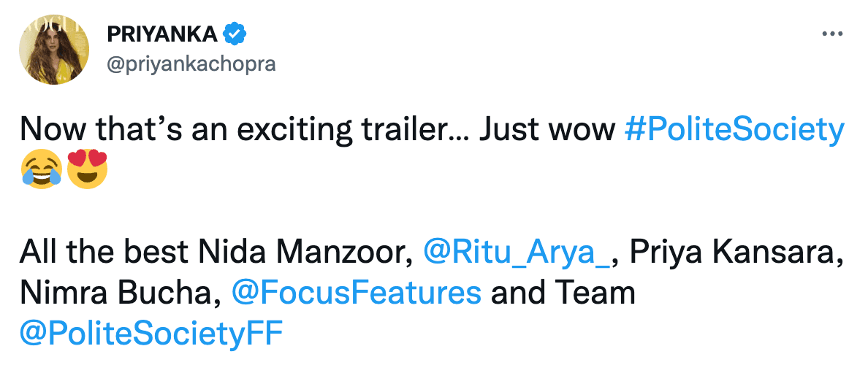The width and height of the screenshot is (868, 365).
Task: Click the heart-eyes emoji
Action: (87, 169)
